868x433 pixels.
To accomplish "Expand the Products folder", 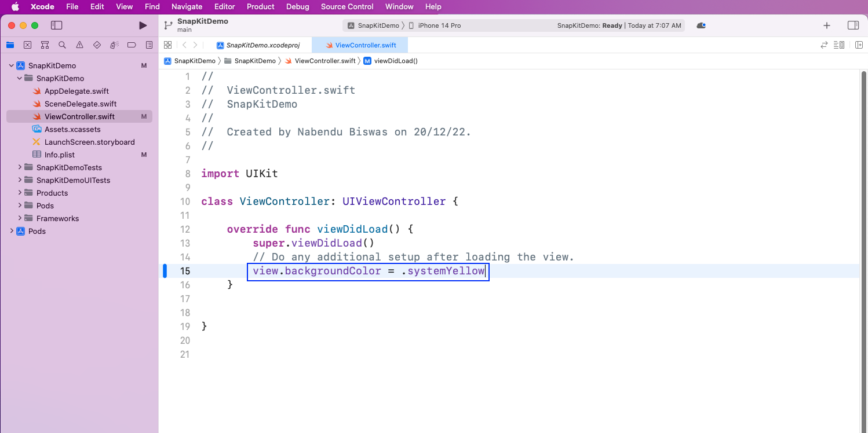I will coord(20,193).
